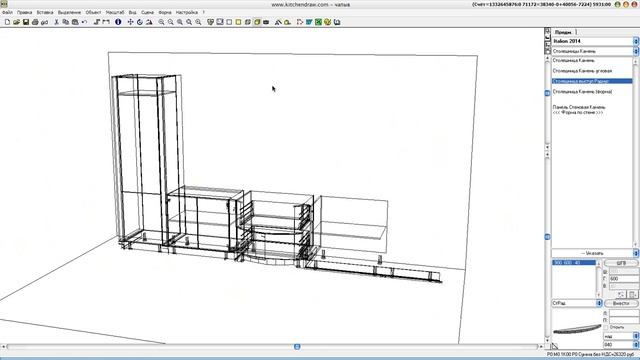Click the yellow square view mode icon
Screen dimensions: 640x360
[x=238, y=22]
